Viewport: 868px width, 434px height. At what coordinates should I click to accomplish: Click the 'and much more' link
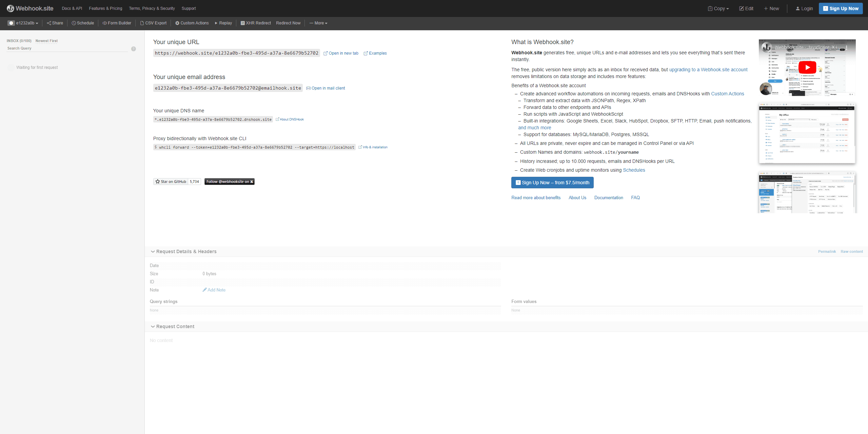tap(534, 128)
